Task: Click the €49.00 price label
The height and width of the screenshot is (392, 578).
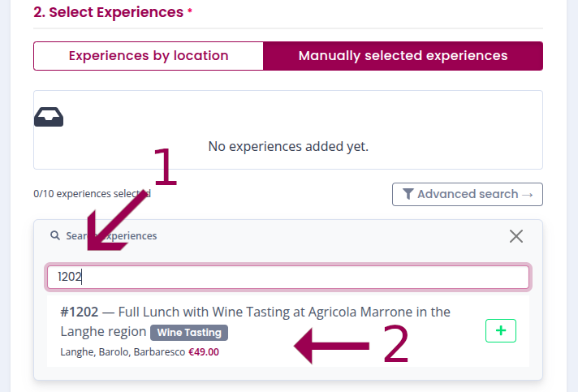Action: [x=204, y=352]
